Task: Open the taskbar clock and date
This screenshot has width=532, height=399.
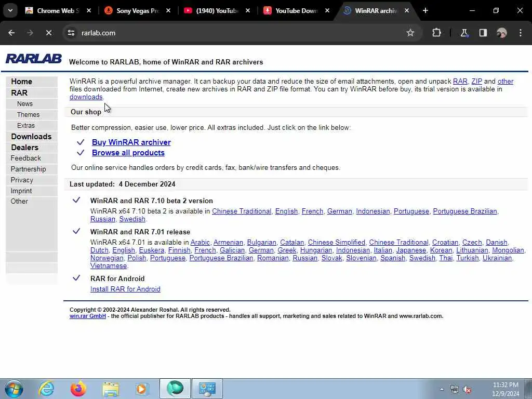Action: (x=506, y=389)
